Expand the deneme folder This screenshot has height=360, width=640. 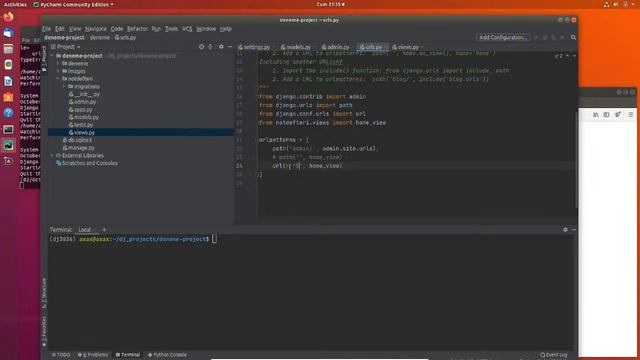click(58, 64)
